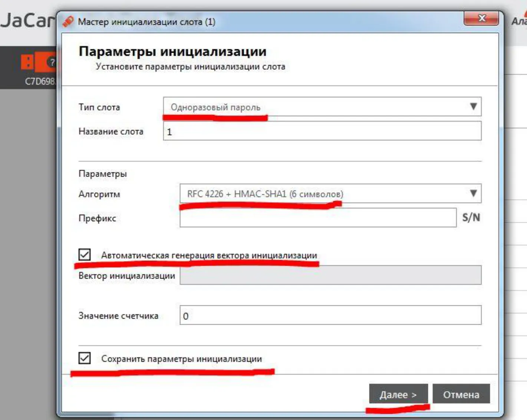Click the 'Название слота' label
This screenshot has width=527, height=420.
point(111,131)
